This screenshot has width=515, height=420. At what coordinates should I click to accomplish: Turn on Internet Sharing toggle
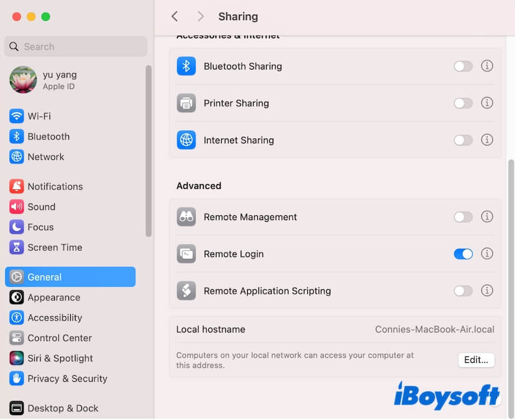click(463, 140)
